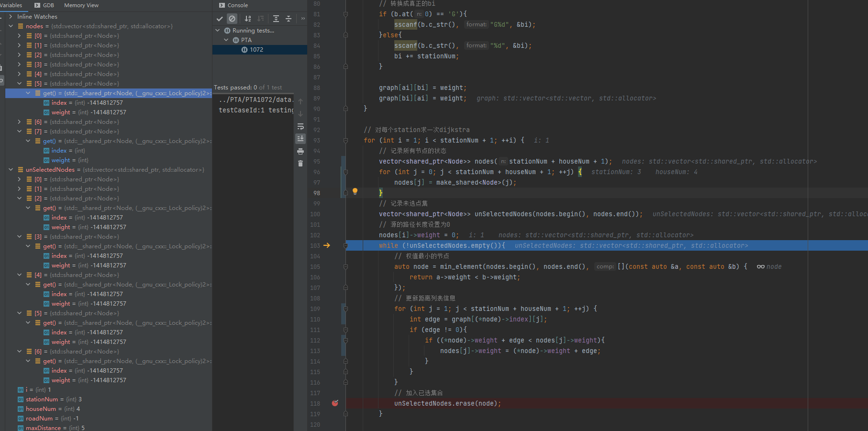
Task: Collapse nodes element [5]
Action: [x=19, y=84]
